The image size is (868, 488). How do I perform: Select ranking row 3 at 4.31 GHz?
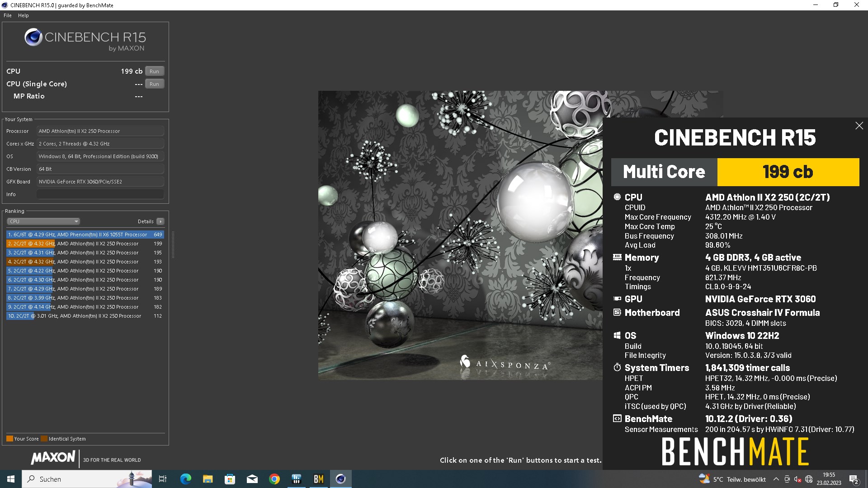85,253
